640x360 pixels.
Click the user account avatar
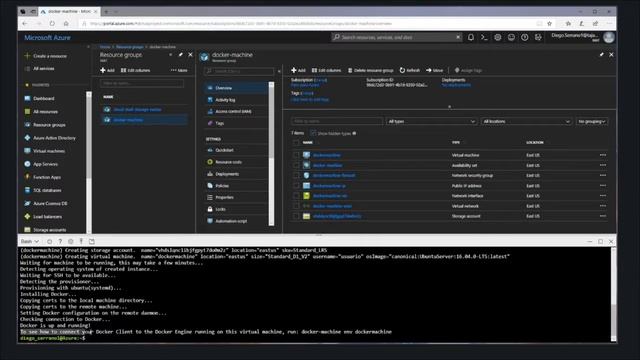tap(609, 37)
